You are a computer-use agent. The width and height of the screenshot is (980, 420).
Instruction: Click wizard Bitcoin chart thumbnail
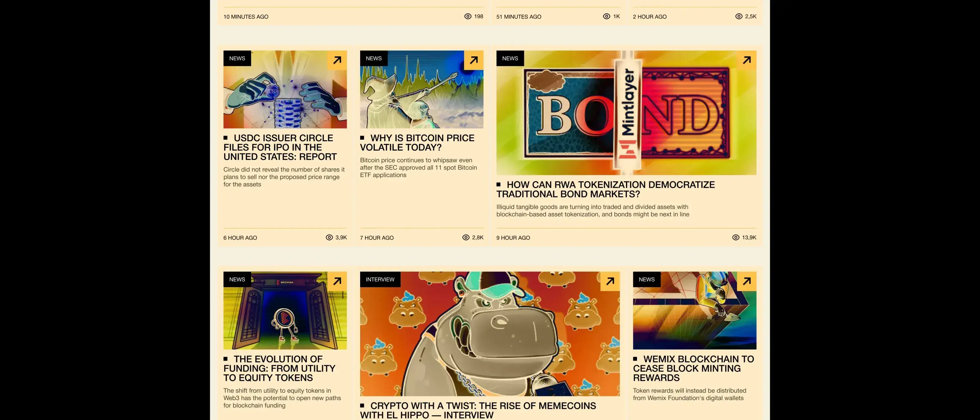click(x=421, y=89)
